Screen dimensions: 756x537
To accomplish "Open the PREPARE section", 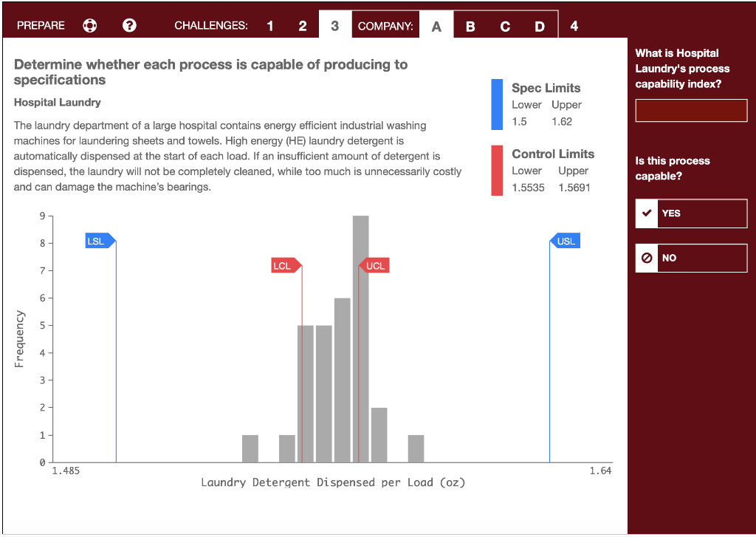I will click(41, 26).
